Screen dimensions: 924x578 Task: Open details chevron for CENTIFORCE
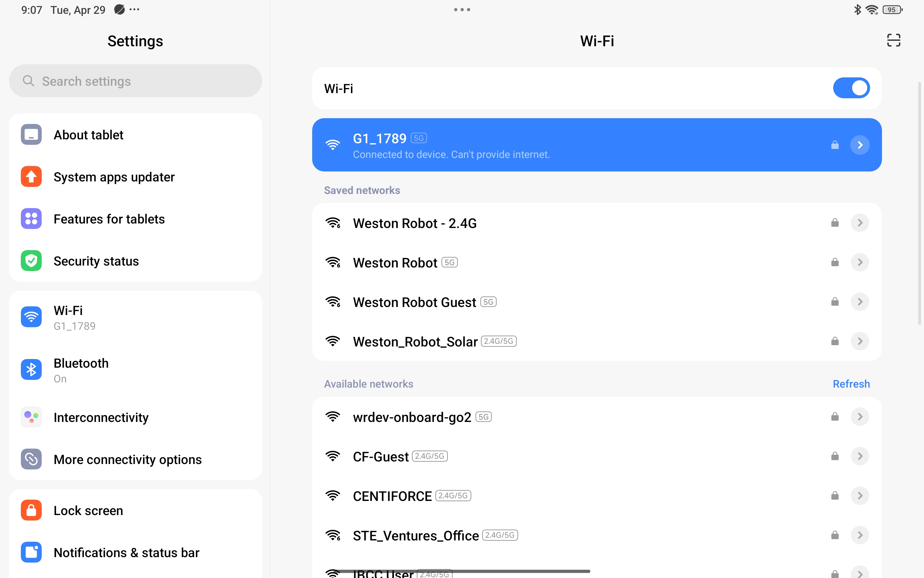860,496
